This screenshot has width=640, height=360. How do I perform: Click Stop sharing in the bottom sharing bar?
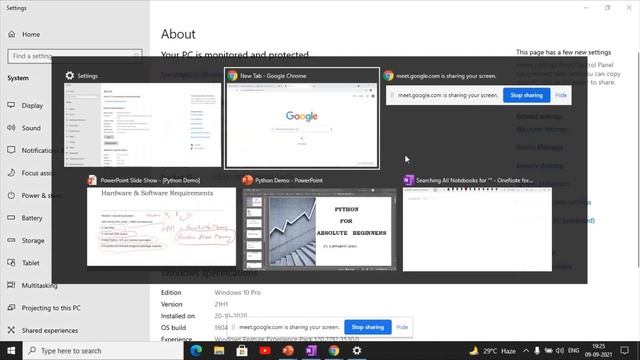[368, 327]
